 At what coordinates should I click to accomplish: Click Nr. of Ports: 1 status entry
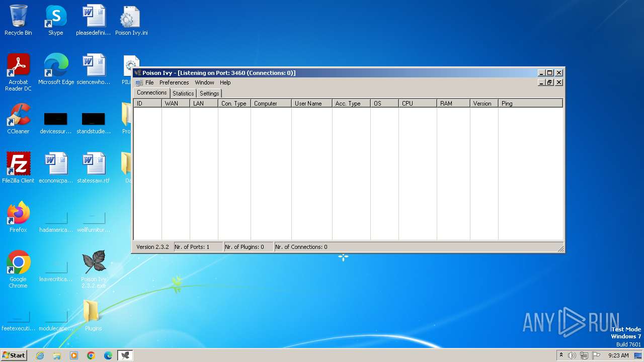(198, 247)
